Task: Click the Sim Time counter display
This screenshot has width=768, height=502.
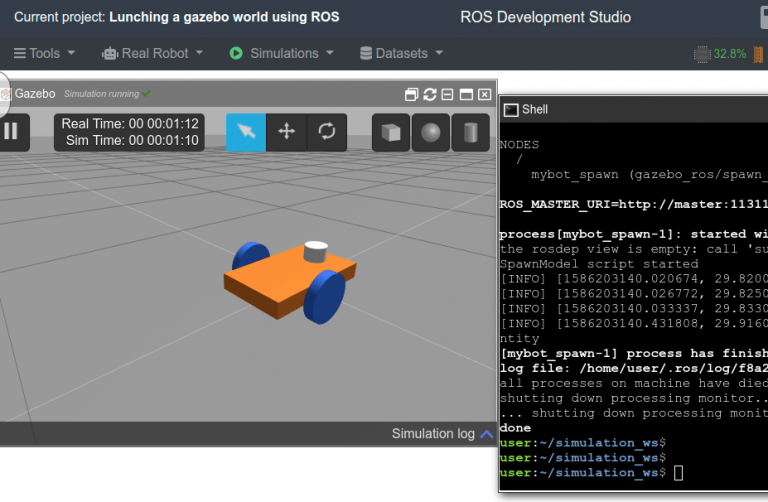Action: 132,141
